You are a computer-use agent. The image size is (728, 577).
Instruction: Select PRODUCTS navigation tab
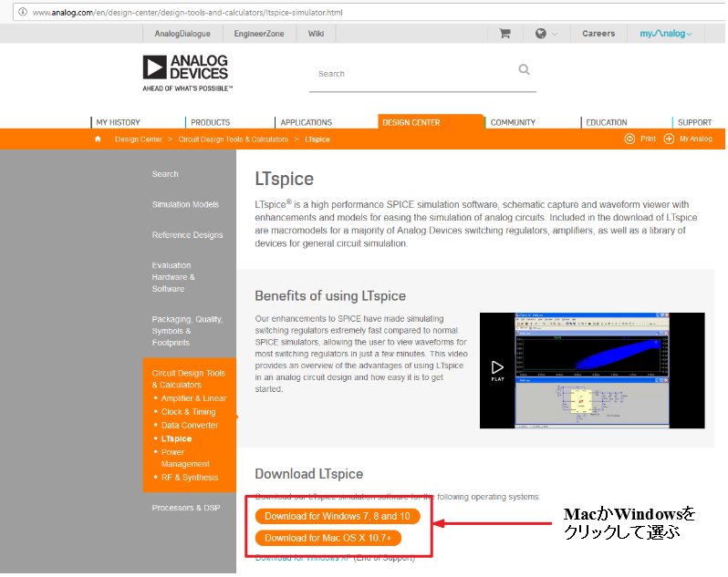coord(211,122)
